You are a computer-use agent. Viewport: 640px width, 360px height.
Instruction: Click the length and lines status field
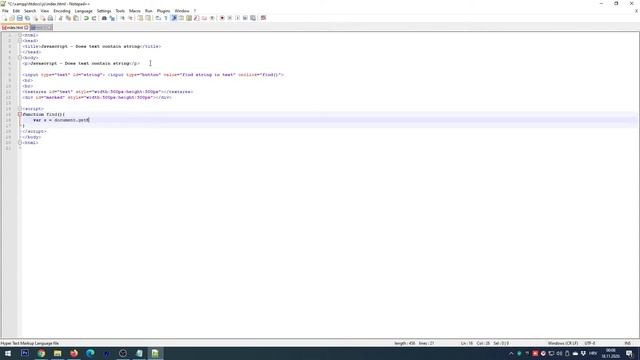point(414,343)
